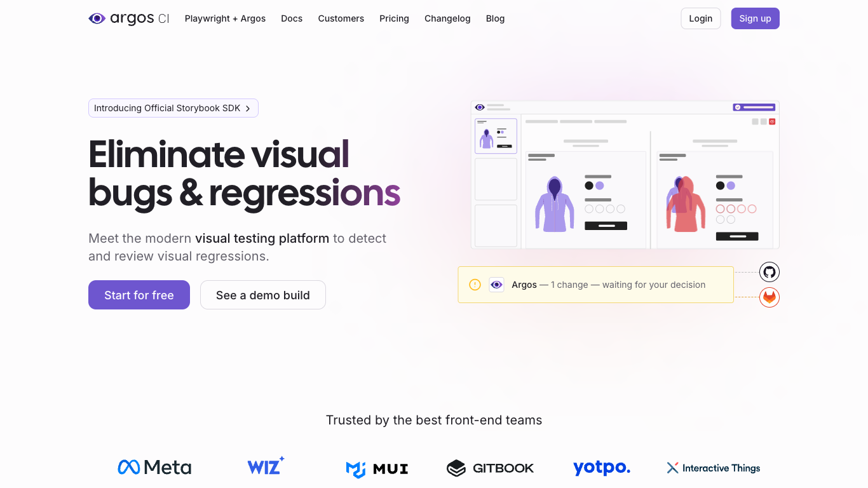Select the purple color swatch in the right diff panel
The height and width of the screenshot is (488, 868).
(x=731, y=186)
